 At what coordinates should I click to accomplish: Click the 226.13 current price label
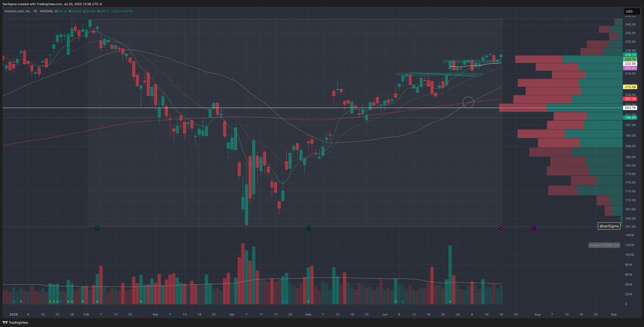[x=630, y=55]
